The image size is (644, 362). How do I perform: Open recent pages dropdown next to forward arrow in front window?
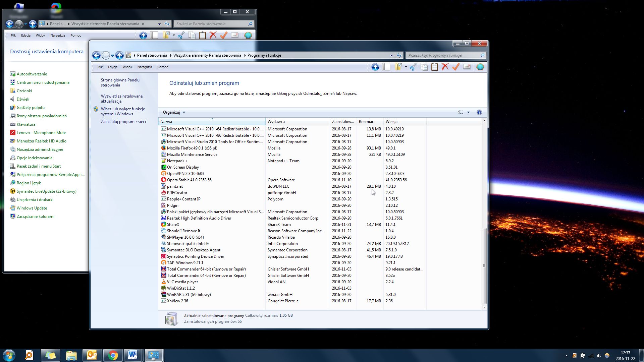coord(112,56)
